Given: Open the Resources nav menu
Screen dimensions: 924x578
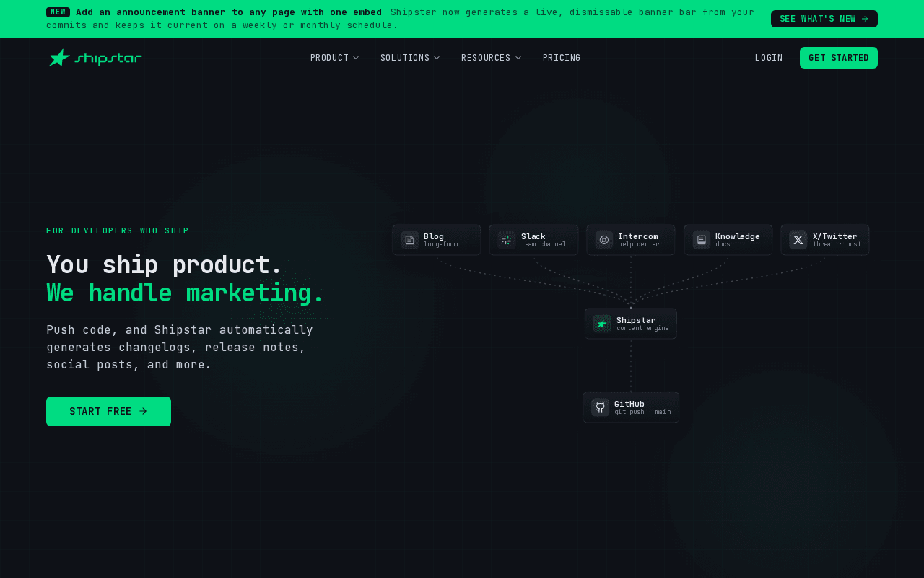Looking at the screenshot, I should point(491,58).
